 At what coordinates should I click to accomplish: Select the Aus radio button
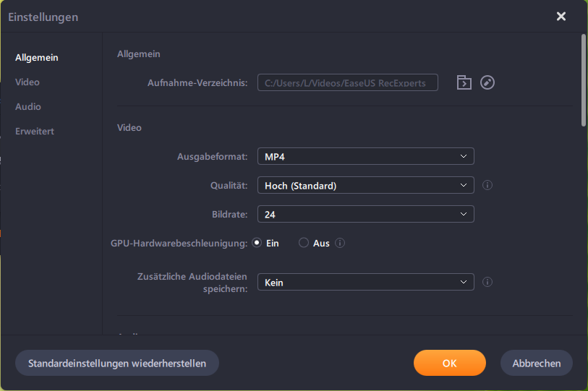[x=304, y=244]
